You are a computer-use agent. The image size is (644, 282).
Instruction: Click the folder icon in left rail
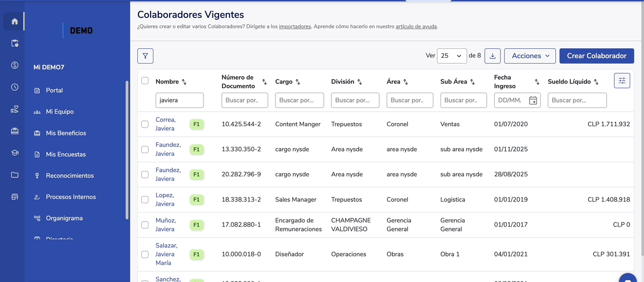(x=15, y=175)
